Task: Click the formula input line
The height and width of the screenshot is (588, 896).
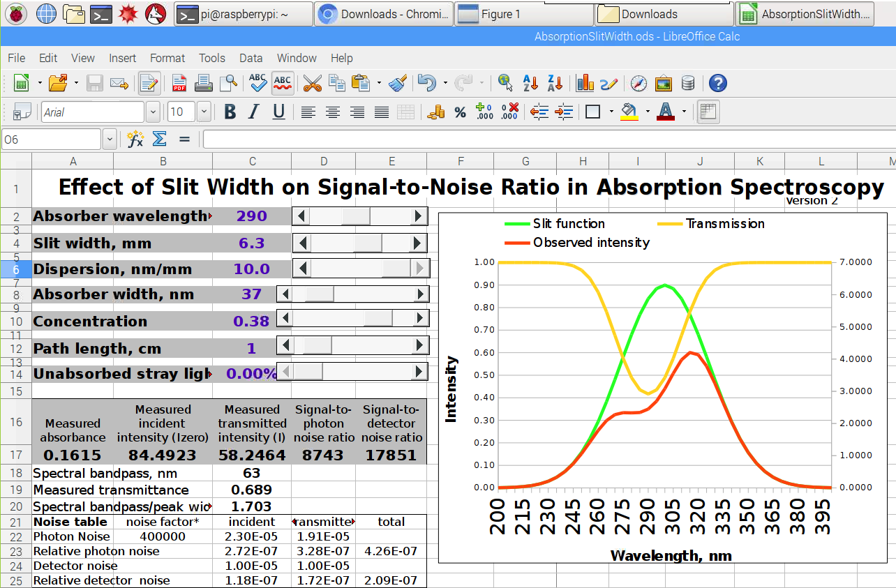Action: pos(544,140)
